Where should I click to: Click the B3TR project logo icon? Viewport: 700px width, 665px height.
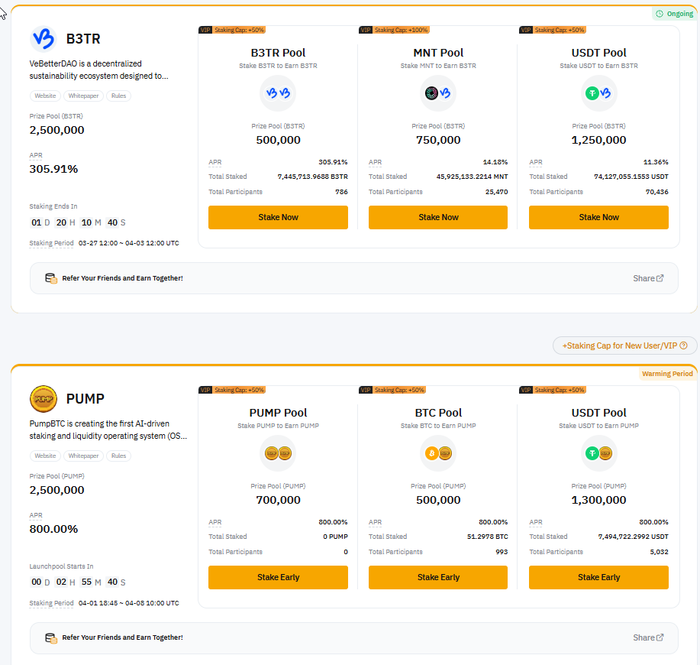coord(44,39)
